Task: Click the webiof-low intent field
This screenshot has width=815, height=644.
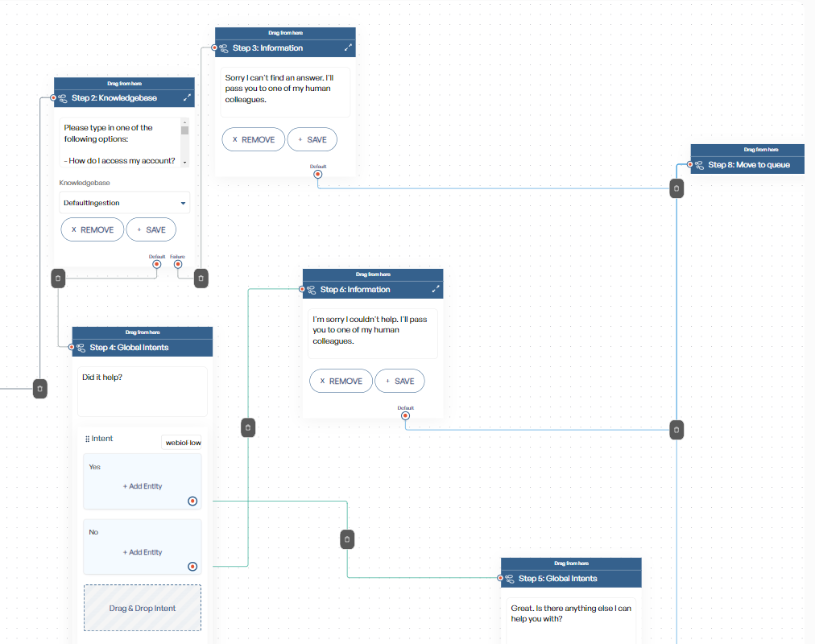Action: coord(182,443)
